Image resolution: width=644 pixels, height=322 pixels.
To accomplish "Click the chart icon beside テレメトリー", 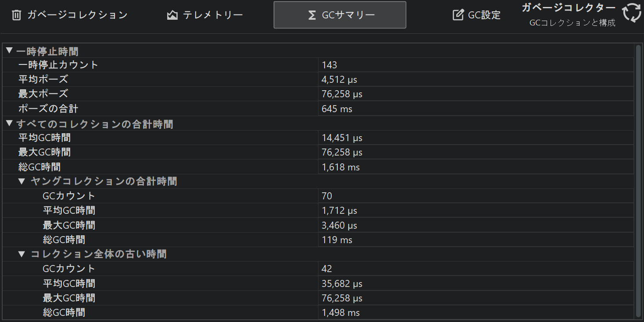I will pos(172,15).
